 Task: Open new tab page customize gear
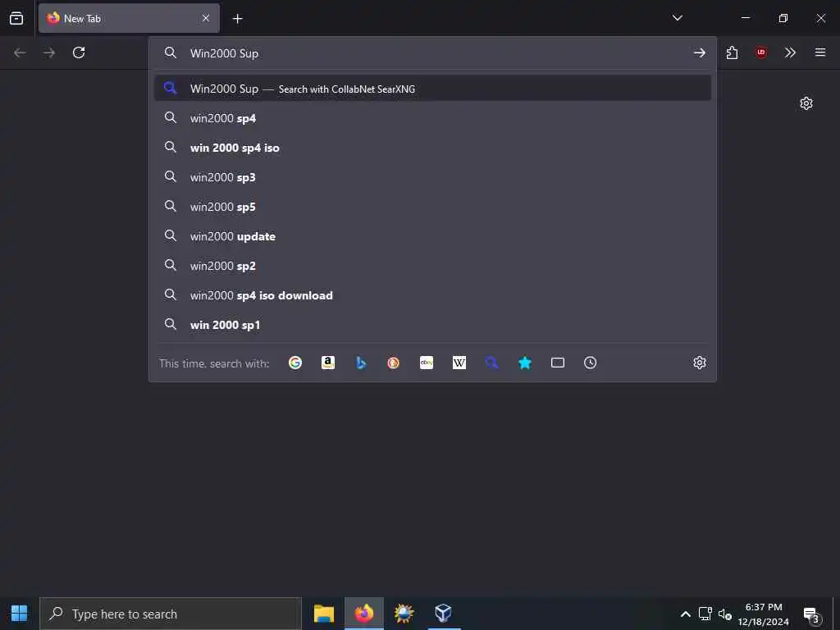tap(806, 103)
